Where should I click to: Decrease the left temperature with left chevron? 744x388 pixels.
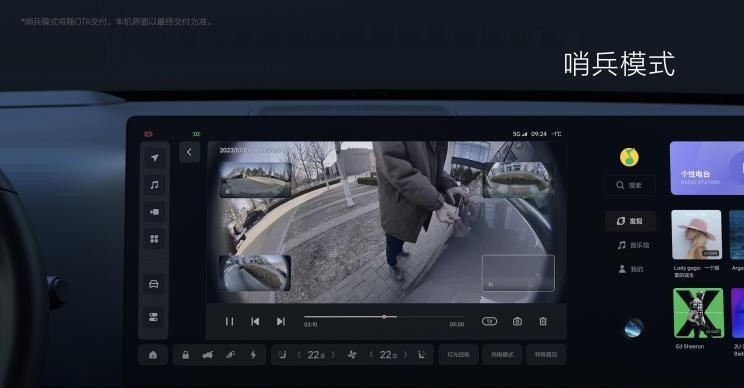click(298, 355)
